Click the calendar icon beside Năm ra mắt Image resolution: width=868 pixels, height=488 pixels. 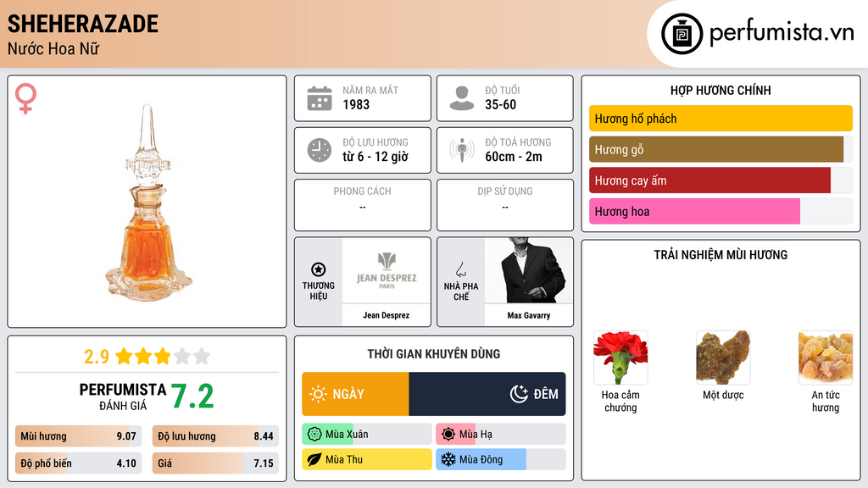click(320, 98)
